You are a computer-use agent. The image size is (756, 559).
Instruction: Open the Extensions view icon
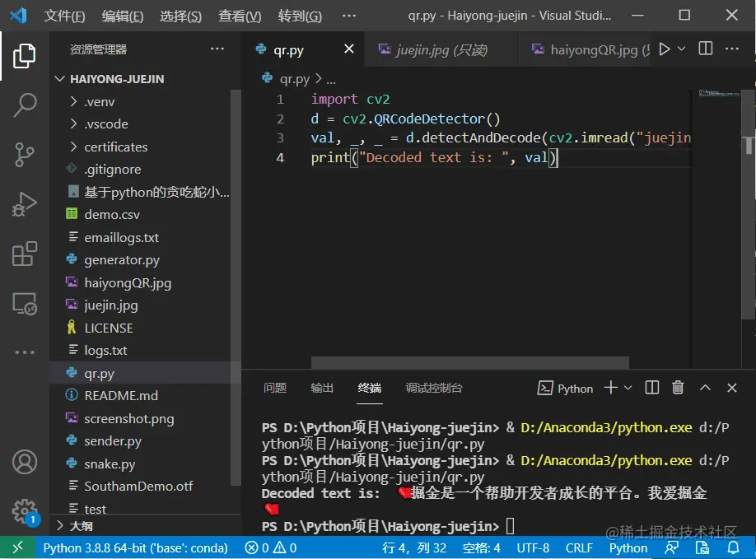24,254
